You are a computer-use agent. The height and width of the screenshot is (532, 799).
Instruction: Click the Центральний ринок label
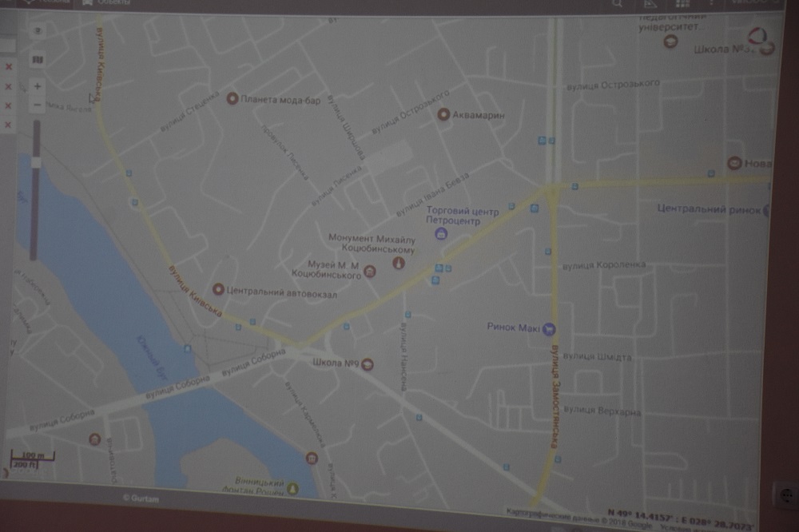708,209
